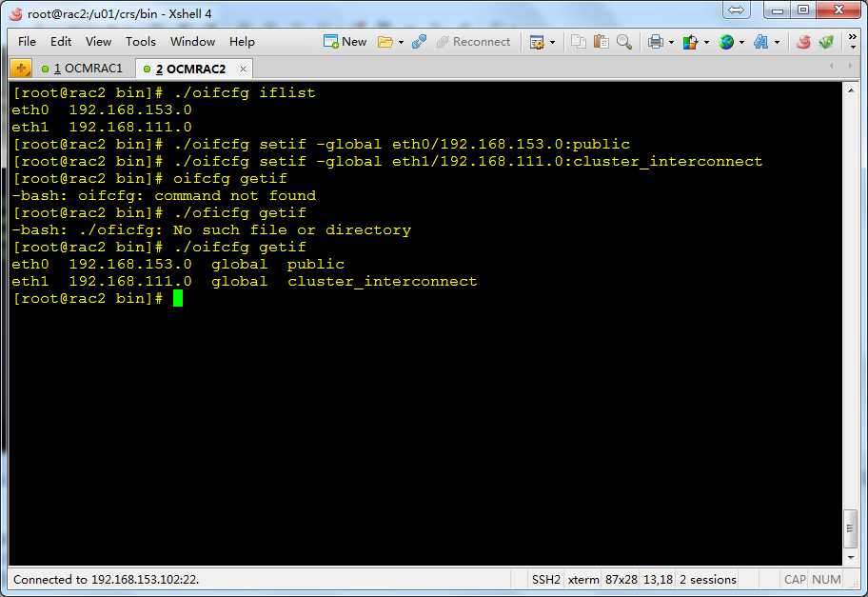Click the Connect link icon

419,42
